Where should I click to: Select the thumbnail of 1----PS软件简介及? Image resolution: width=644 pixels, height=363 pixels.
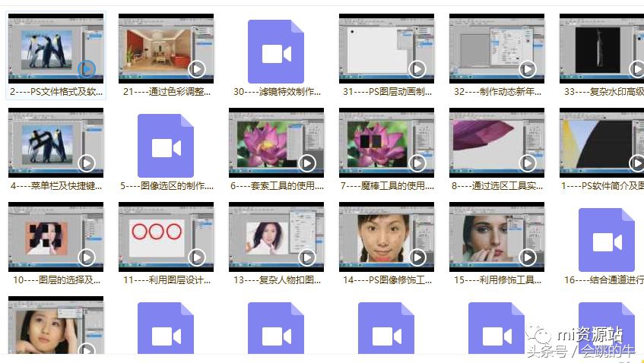point(601,143)
